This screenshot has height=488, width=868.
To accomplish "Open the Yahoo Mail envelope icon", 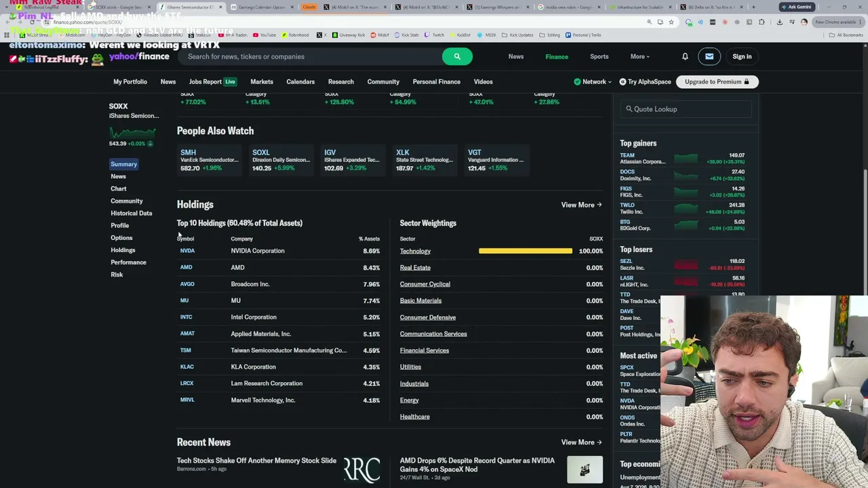I will point(709,57).
